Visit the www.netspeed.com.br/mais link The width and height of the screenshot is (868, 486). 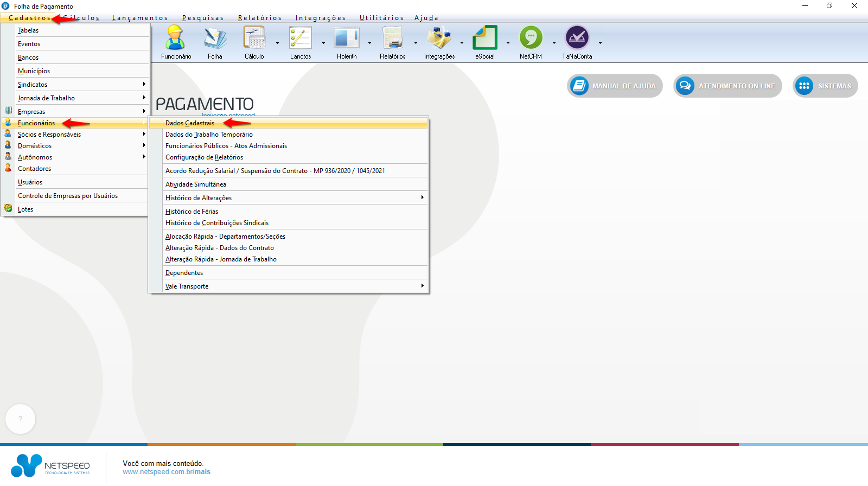click(x=167, y=472)
